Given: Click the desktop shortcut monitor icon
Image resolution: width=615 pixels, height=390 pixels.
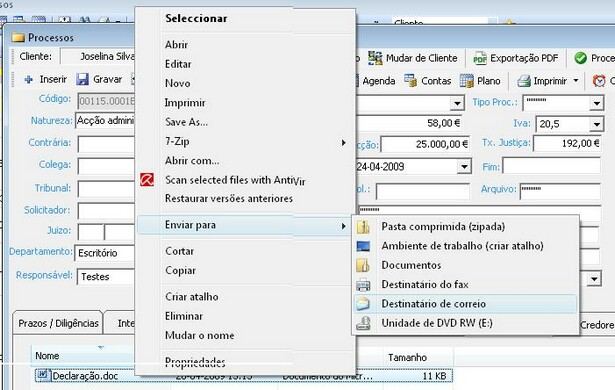Looking at the screenshot, I should pos(363,246).
